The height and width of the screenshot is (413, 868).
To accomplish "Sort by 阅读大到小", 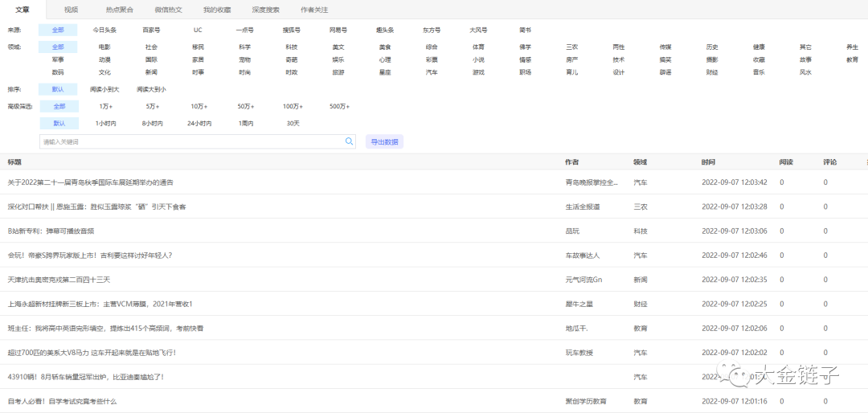I will pyautogui.click(x=151, y=89).
